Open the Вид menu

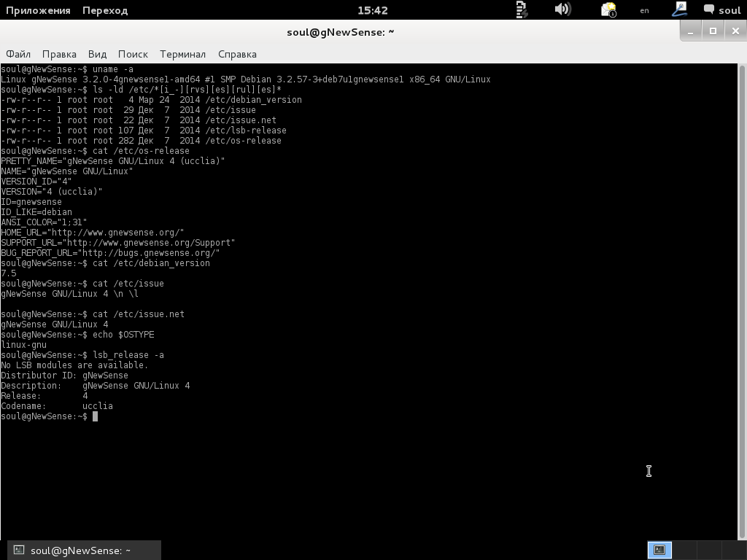pyautogui.click(x=97, y=54)
